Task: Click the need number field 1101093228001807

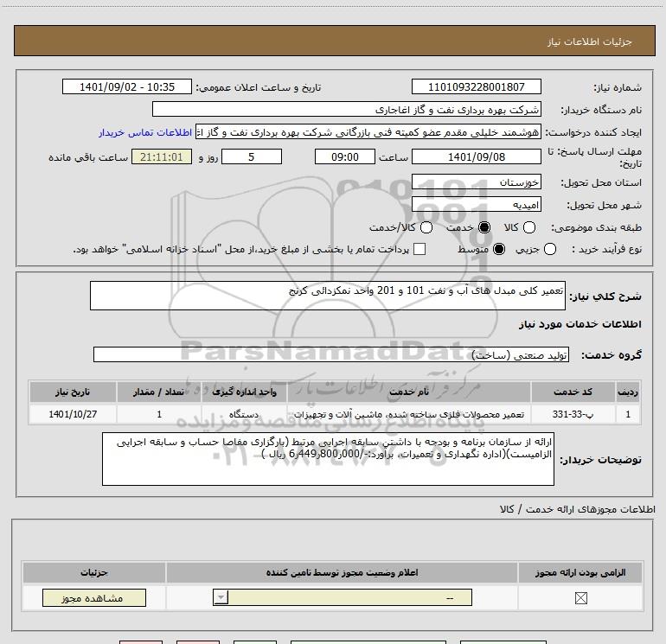Action: click(x=476, y=86)
